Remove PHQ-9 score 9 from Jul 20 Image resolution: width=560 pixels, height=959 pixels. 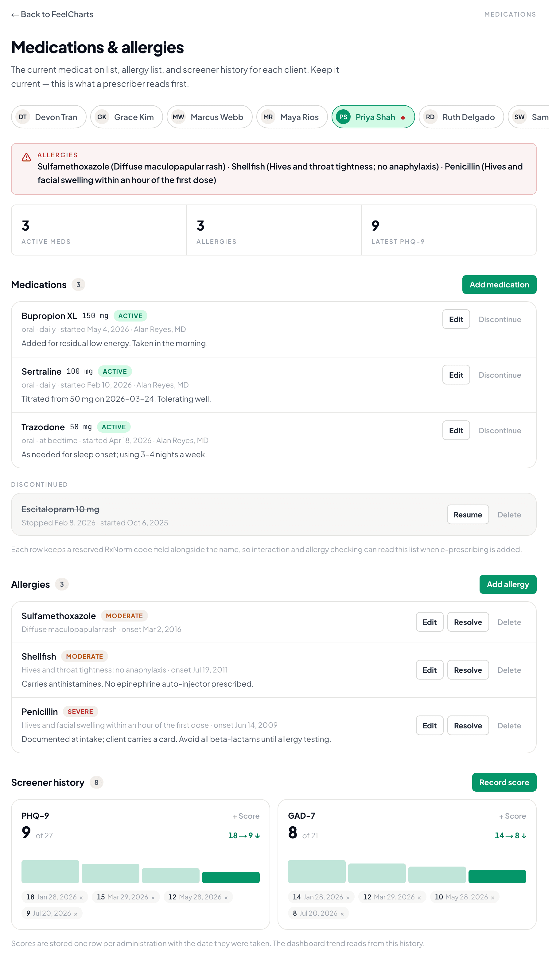click(75, 914)
